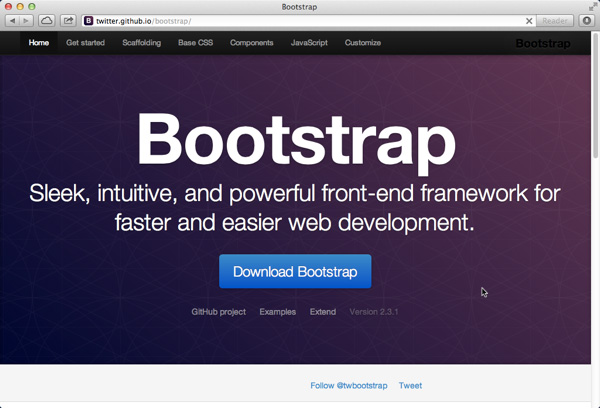This screenshot has height=408, width=600.
Task: Click the Share icon in toolbar
Action: [x=68, y=21]
